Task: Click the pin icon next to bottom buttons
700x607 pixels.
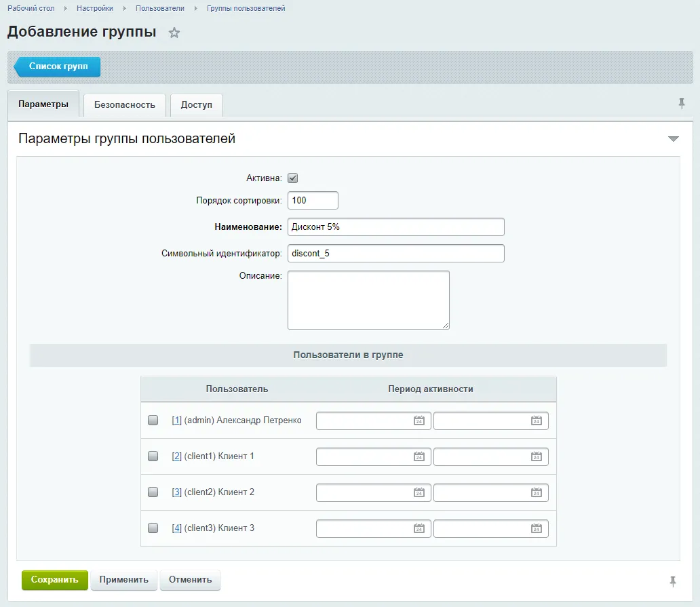Action: [x=673, y=581]
